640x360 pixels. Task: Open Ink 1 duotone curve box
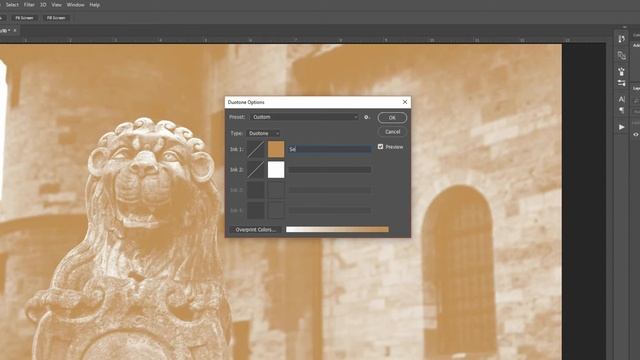coord(256,149)
